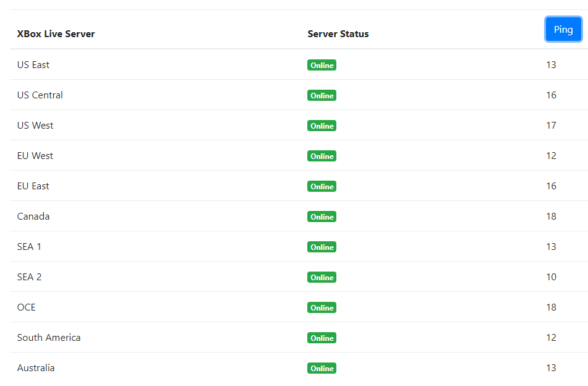Click the blue Ping button

coord(563,30)
